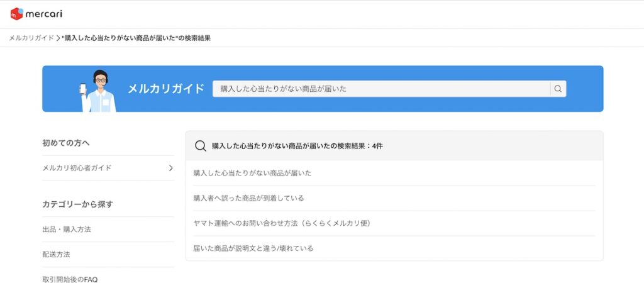Select 出品・購入方法 category
644x283 pixels.
(67, 229)
